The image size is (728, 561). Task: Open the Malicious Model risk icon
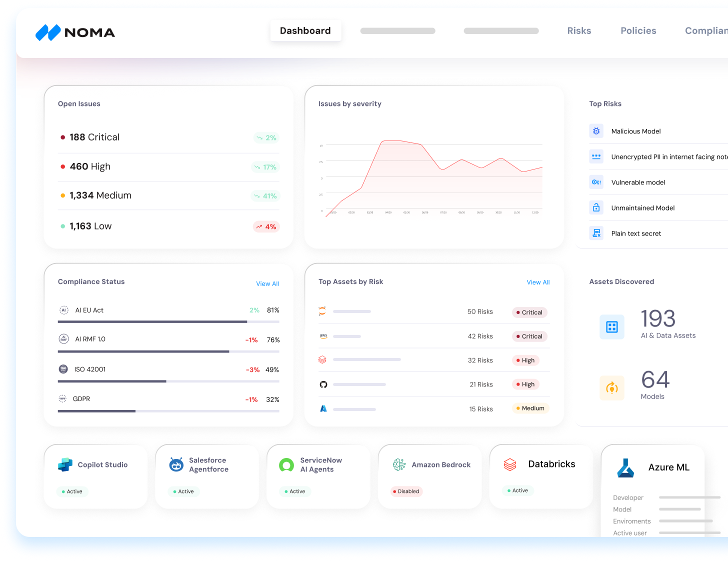click(596, 130)
